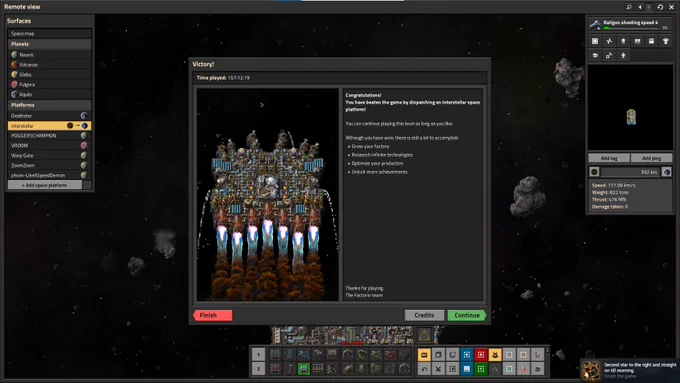Image resolution: width=680 pixels, height=383 pixels.
Task: Select the VROOM platform
Action: coord(49,145)
